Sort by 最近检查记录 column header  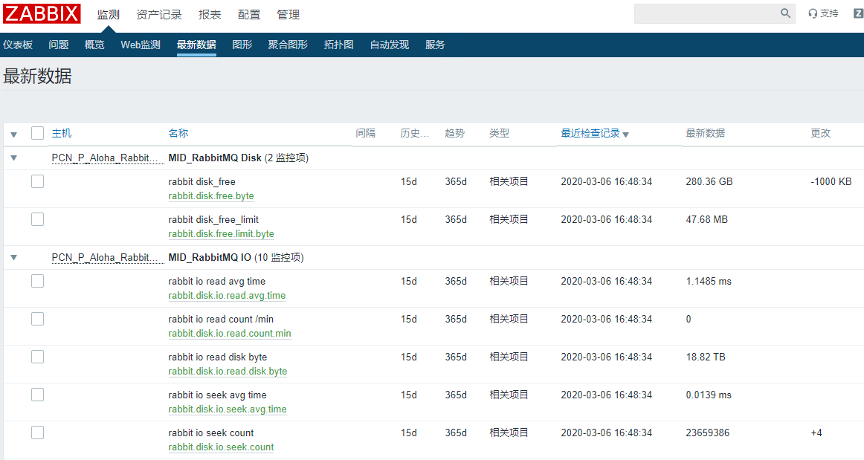595,133
